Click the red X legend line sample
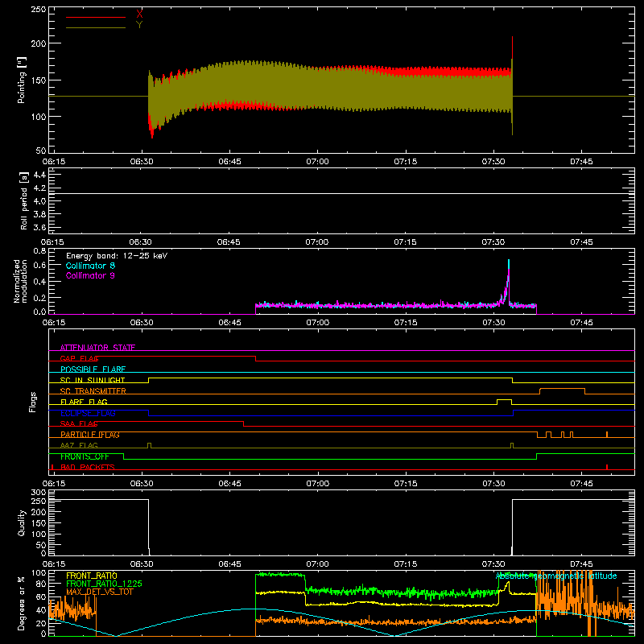The height and width of the screenshot is (644, 644). [x=96, y=17]
